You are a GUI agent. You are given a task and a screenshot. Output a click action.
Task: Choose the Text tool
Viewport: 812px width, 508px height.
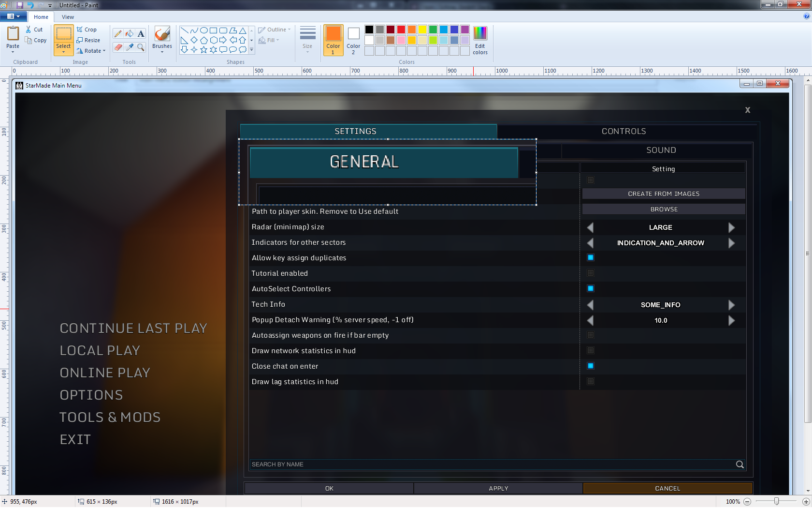(141, 33)
